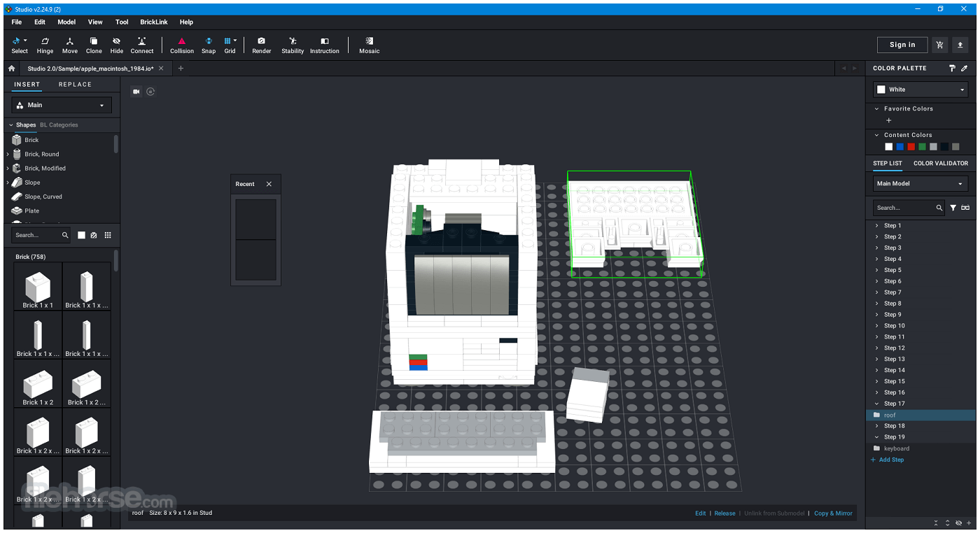
Task: Collapse the Favorite Colors section
Action: 877,108
